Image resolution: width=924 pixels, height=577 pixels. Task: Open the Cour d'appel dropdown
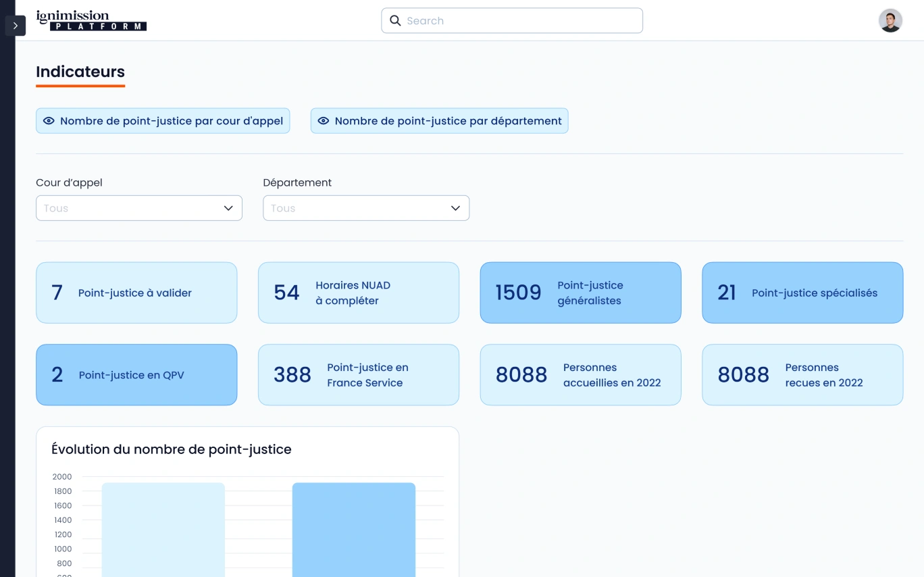pyautogui.click(x=139, y=208)
